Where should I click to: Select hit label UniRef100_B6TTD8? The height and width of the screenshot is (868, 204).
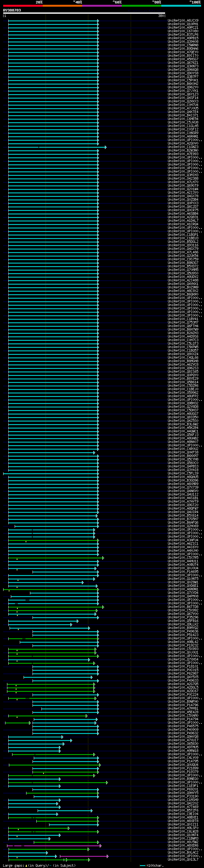(x=183, y=607)
